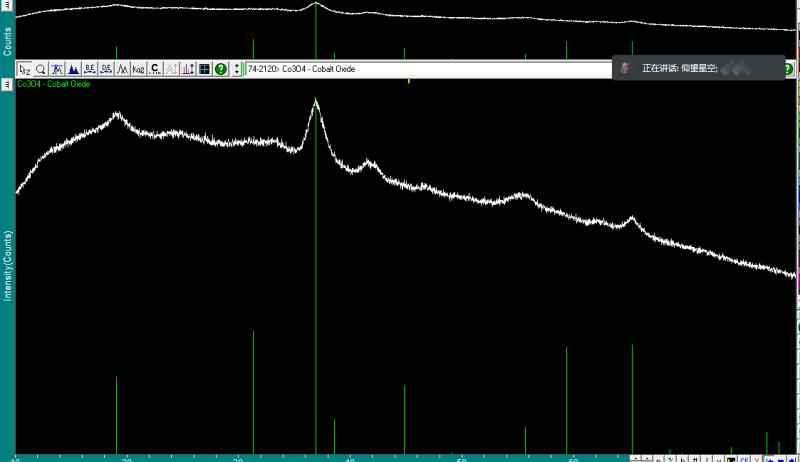This screenshot has width=800, height=462.
Task: Open the Kα2 stripping tool
Action: pyautogui.click(x=139, y=69)
